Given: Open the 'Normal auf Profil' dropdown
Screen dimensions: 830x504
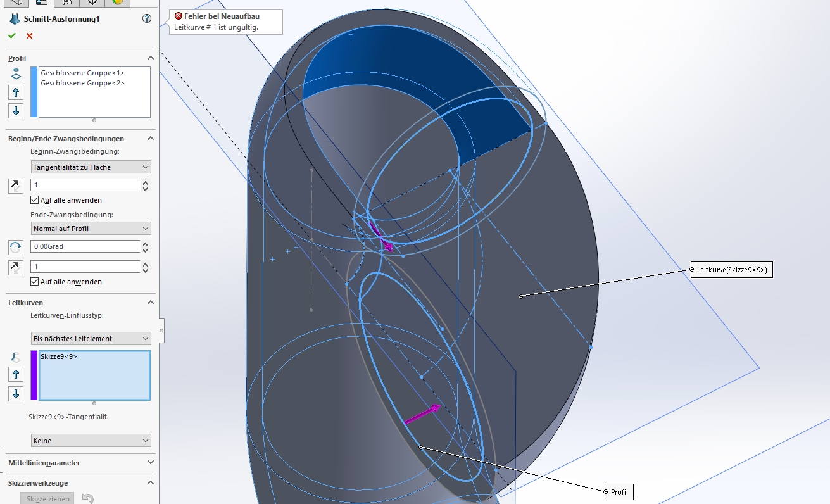Looking at the screenshot, I should [91, 229].
